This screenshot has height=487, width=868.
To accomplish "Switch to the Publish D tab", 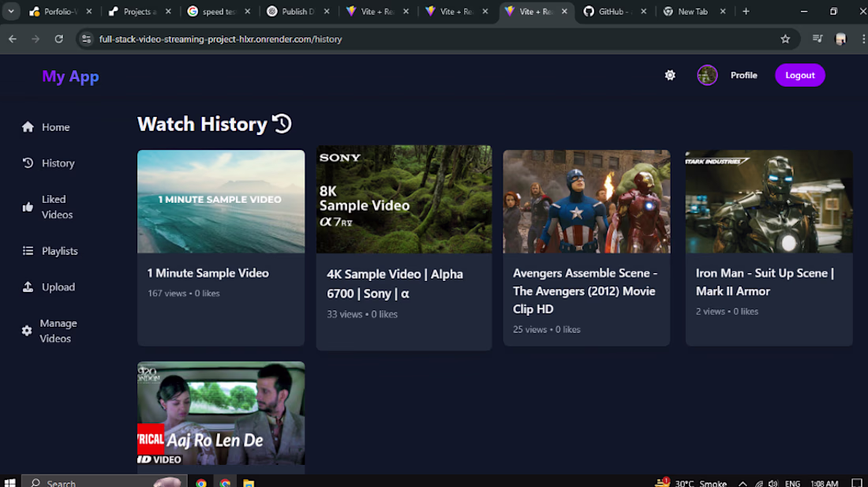I will [298, 11].
